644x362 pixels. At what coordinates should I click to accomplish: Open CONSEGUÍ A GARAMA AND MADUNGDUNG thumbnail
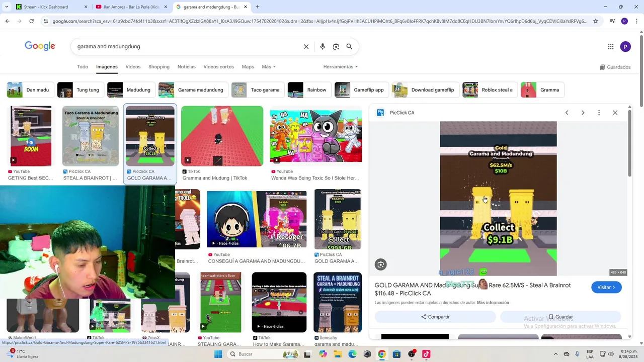(x=257, y=219)
